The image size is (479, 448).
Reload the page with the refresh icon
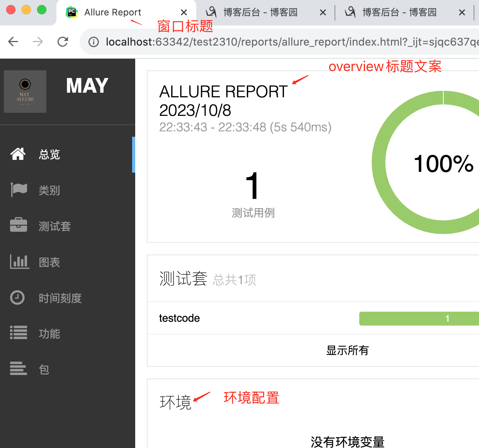click(63, 42)
